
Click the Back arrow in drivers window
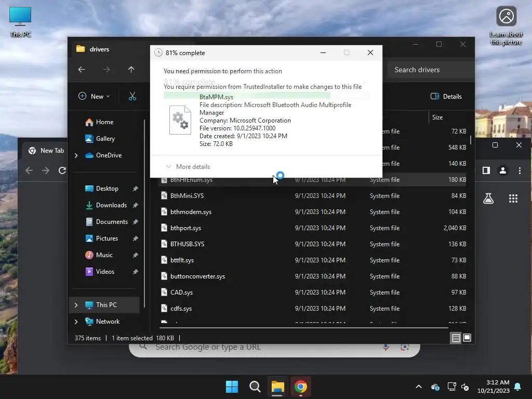click(82, 70)
